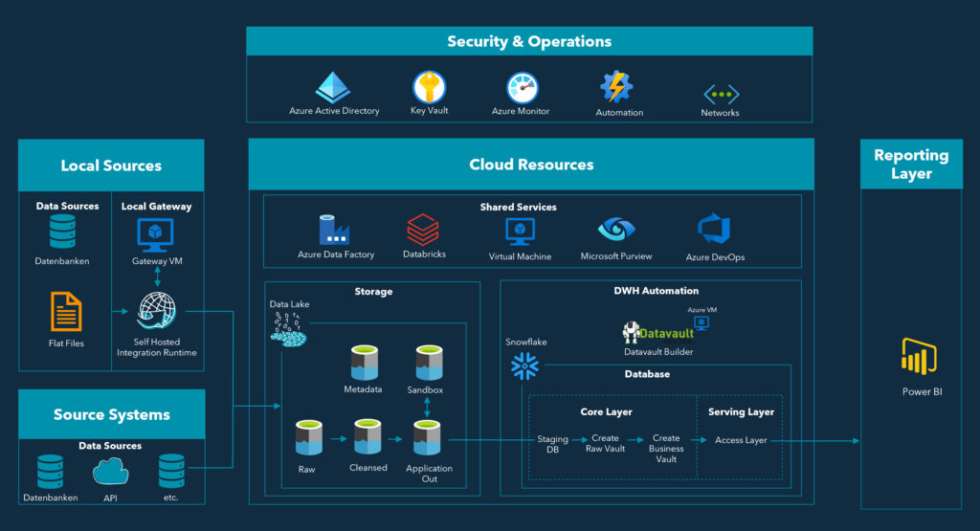Click the Snowflake icon

point(524,366)
